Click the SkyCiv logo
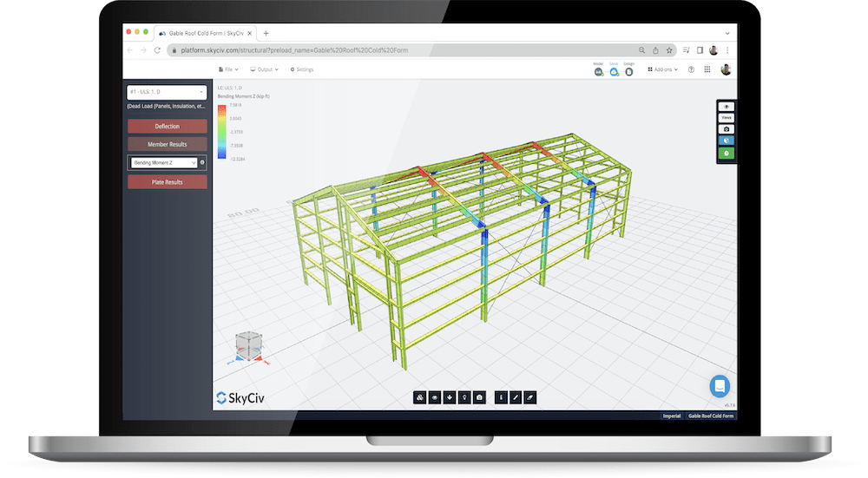Image resolution: width=868 pixels, height=478 pixels. click(x=240, y=398)
